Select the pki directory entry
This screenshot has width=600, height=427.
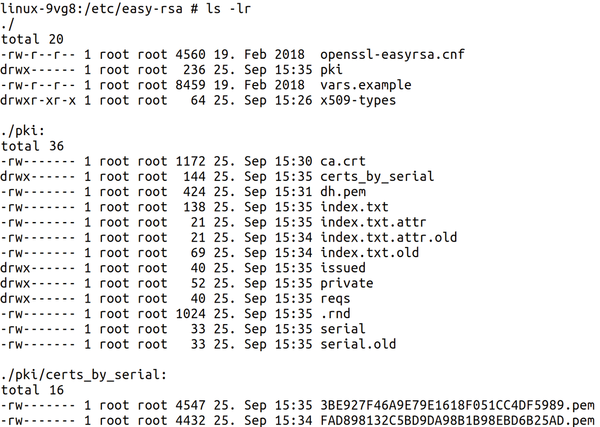pos(331,70)
